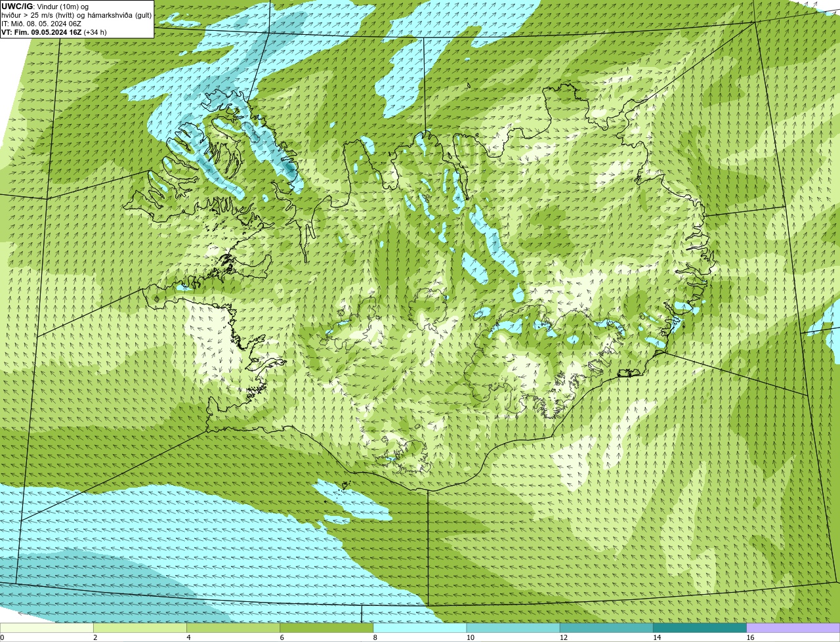Click the 2–4 m/s light green swatch

pyautogui.click(x=140, y=628)
